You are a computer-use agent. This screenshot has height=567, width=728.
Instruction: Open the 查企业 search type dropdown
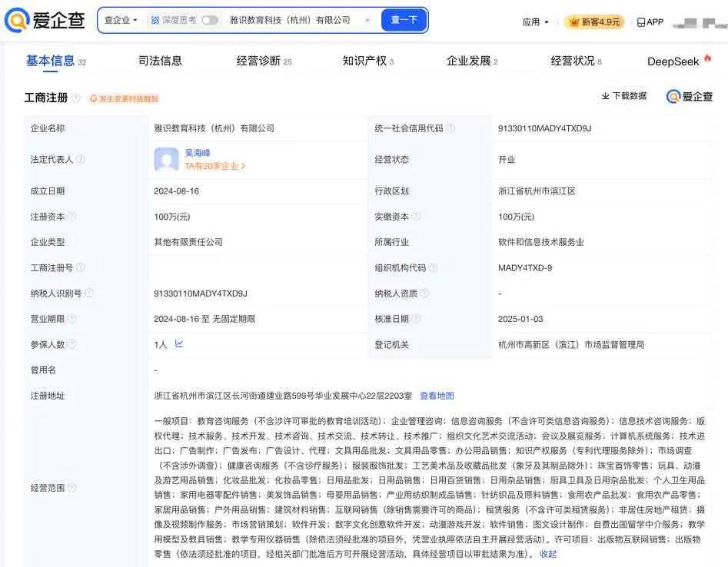point(121,20)
